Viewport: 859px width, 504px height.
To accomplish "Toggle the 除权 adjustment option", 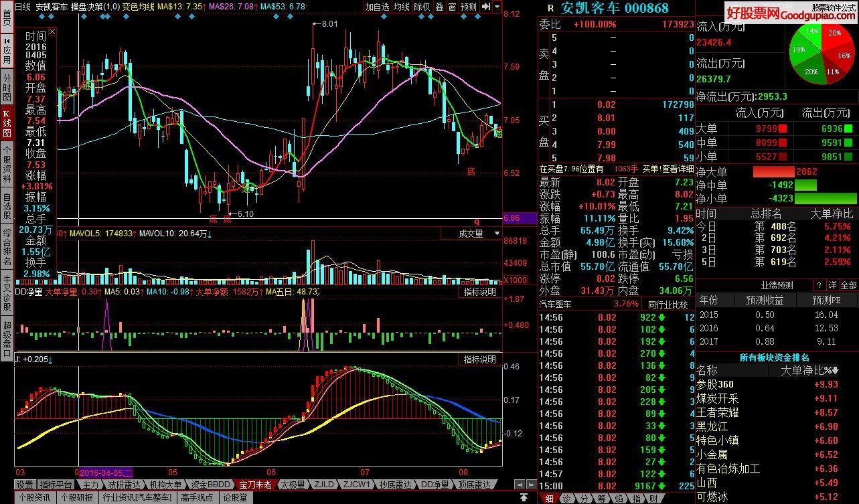I will coord(422,7).
